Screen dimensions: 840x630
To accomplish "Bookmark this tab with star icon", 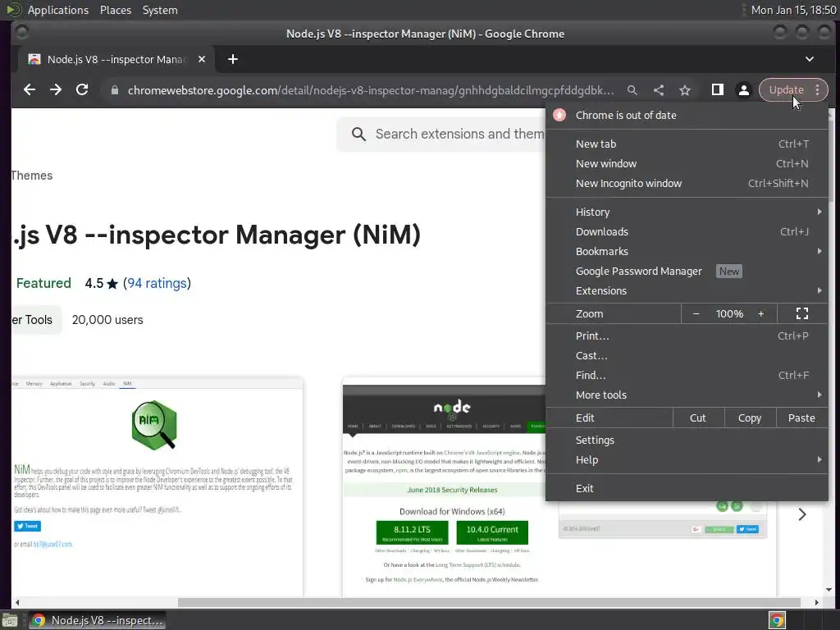I will [x=685, y=90].
